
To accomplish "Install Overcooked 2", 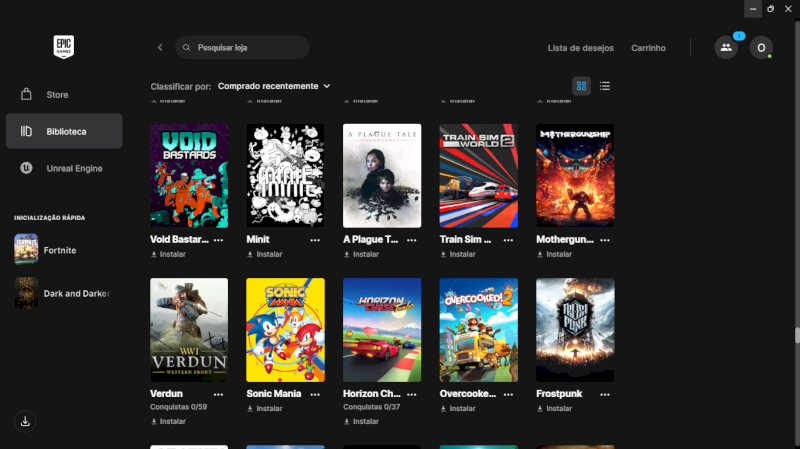I will (x=458, y=409).
